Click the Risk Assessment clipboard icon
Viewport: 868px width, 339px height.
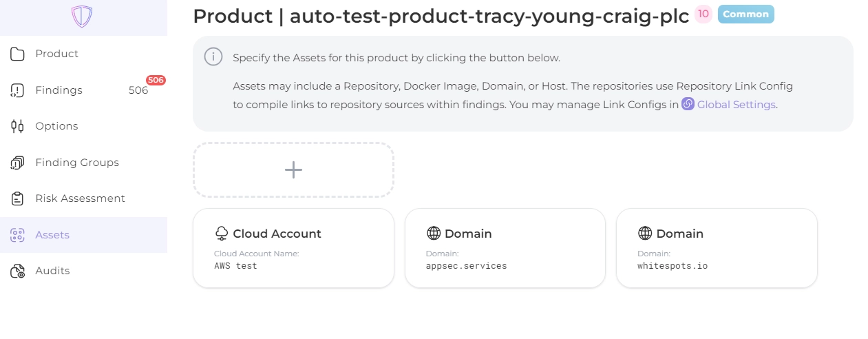tap(18, 198)
